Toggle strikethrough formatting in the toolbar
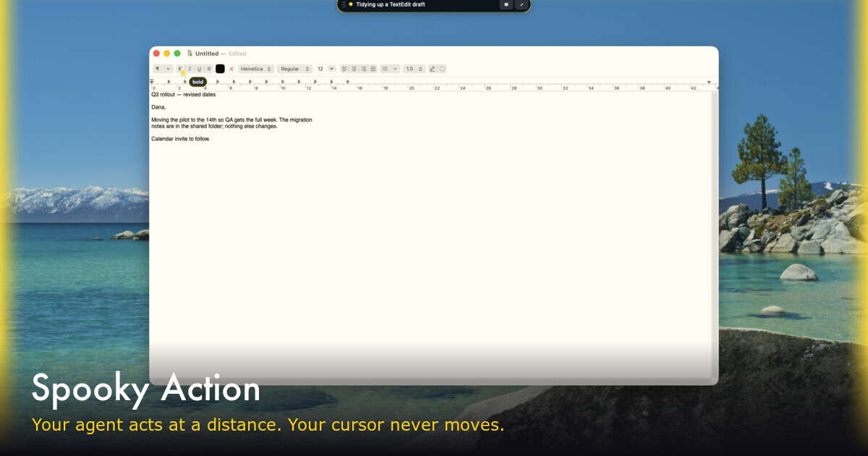The width and height of the screenshot is (868, 456). [x=209, y=69]
